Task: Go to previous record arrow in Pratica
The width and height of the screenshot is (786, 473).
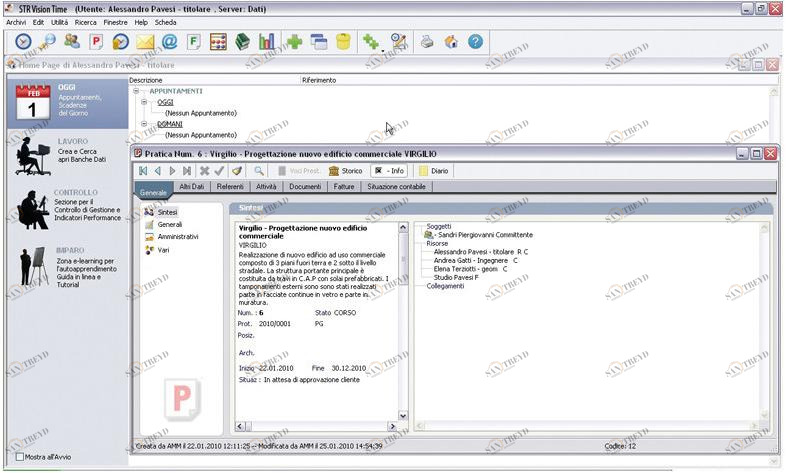Action: [158, 171]
